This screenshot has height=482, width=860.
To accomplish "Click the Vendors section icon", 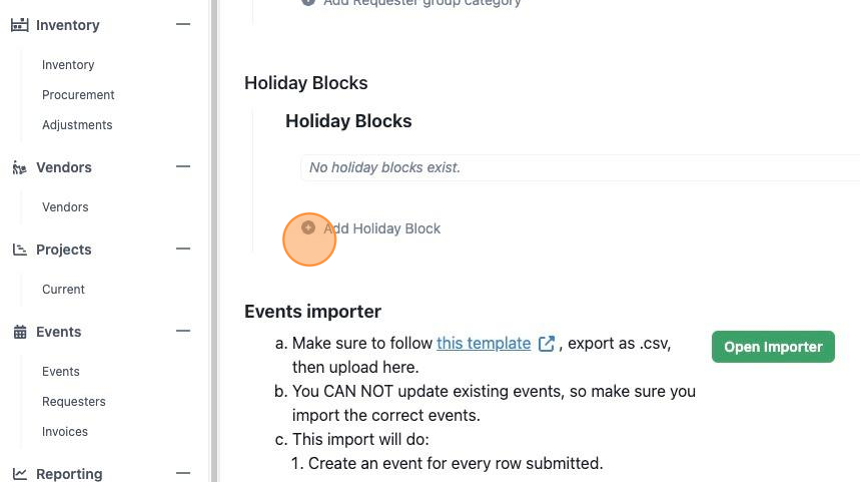I will [20, 167].
